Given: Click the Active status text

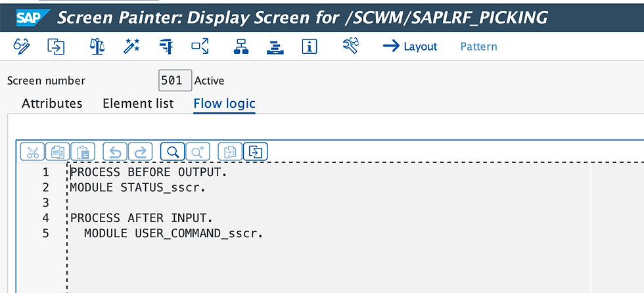Looking at the screenshot, I should tap(210, 80).
